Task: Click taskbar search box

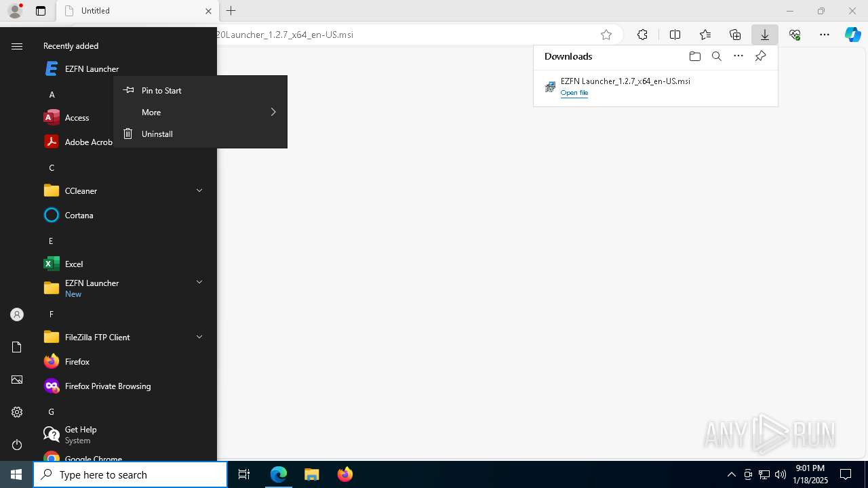Action: point(130,474)
